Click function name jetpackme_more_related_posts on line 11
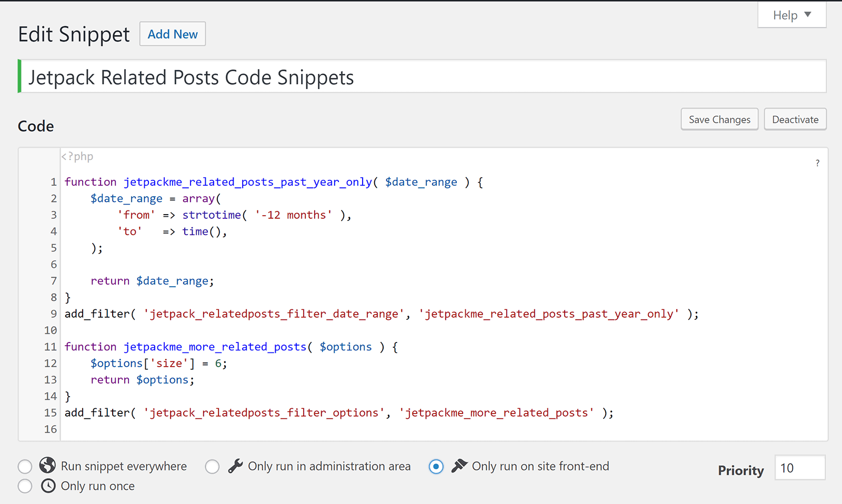 click(x=215, y=347)
